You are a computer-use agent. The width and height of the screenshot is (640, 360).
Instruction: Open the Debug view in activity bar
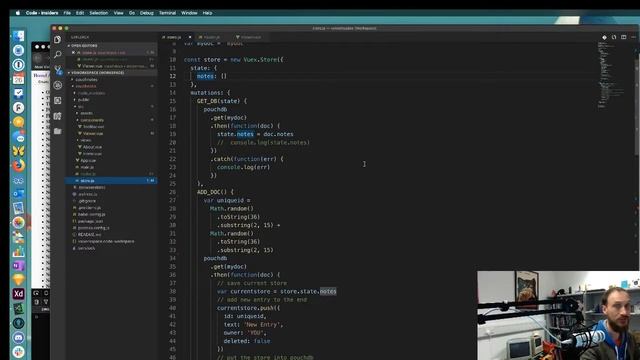pyautogui.click(x=58, y=85)
